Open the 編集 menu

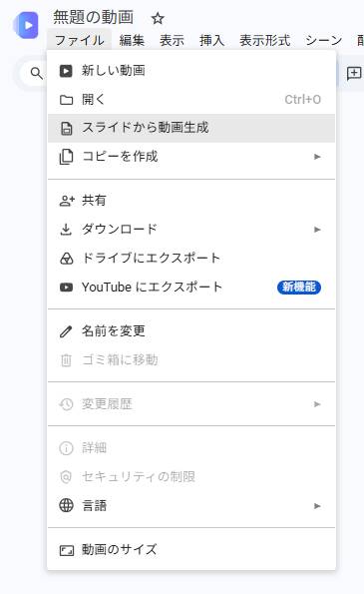click(x=132, y=40)
